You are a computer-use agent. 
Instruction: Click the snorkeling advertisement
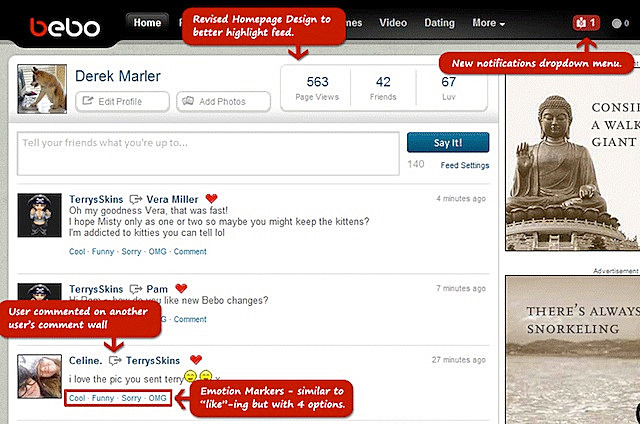(x=573, y=350)
